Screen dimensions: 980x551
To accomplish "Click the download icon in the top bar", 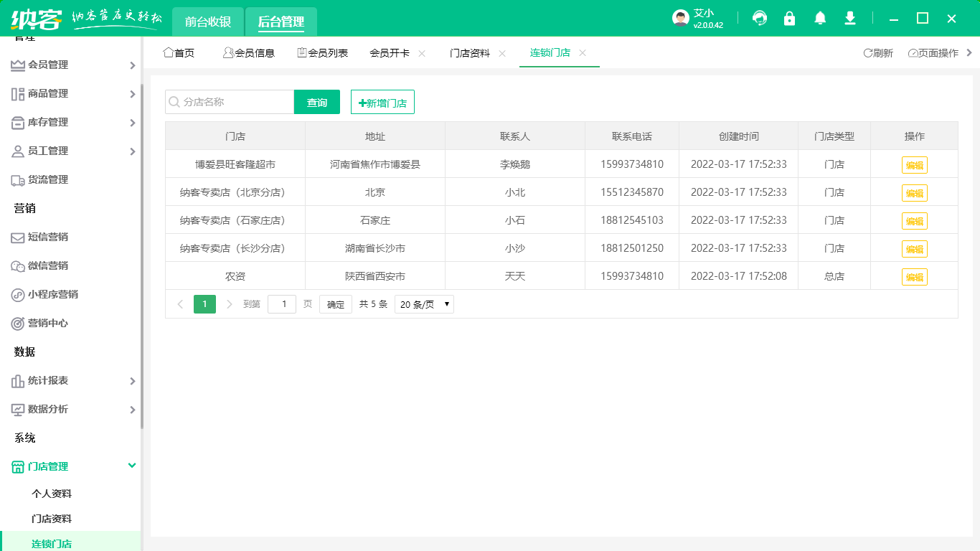I will pyautogui.click(x=850, y=18).
